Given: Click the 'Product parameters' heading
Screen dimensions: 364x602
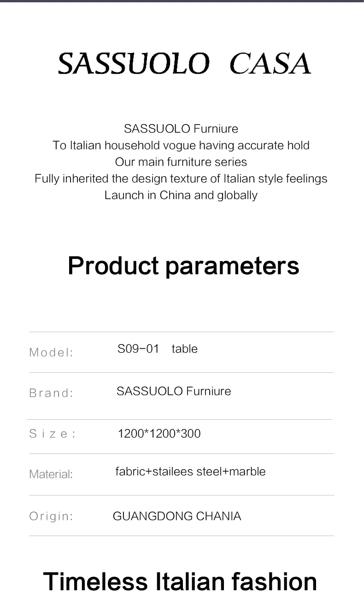Looking at the screenshot, I should click(183, 266).
